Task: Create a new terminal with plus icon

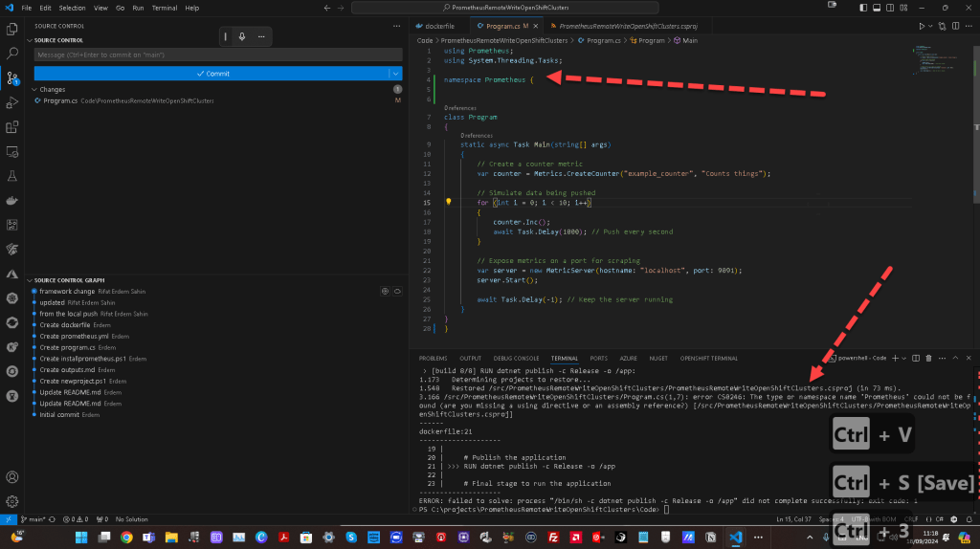Action: 895,359
